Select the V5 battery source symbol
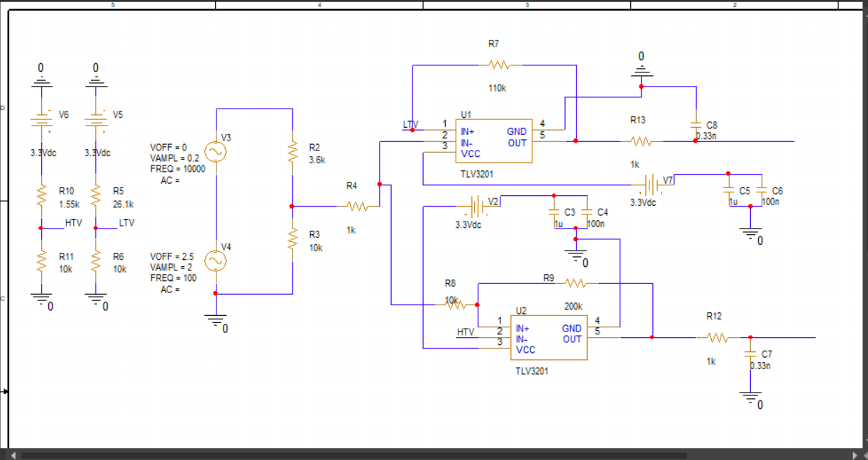The width and height of the screenshot is (868, 460). [x=96, y=121]
